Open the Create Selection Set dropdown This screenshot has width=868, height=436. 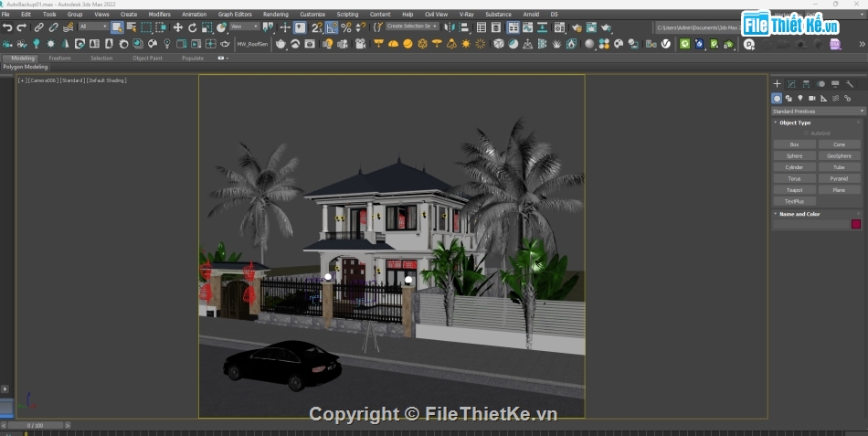click(x=412, y=26)
